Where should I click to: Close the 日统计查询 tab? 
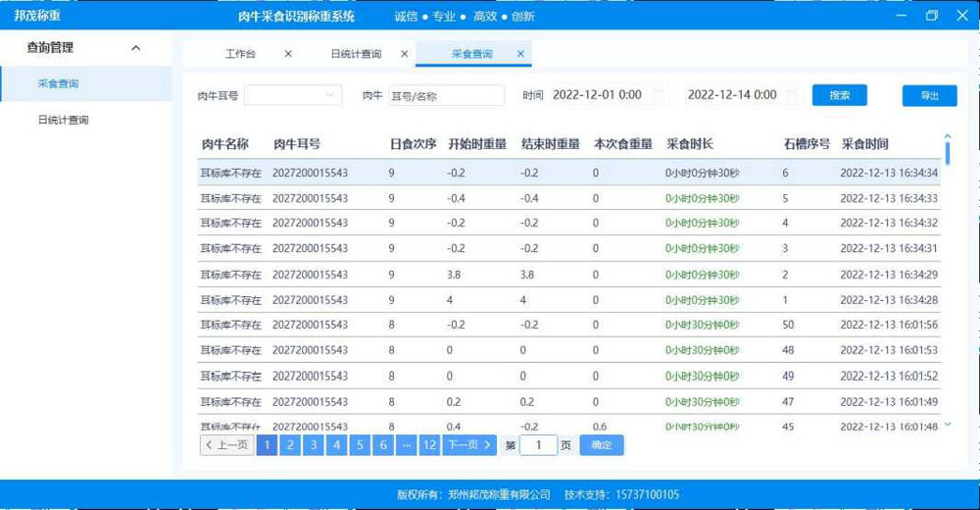pos(404,54)
